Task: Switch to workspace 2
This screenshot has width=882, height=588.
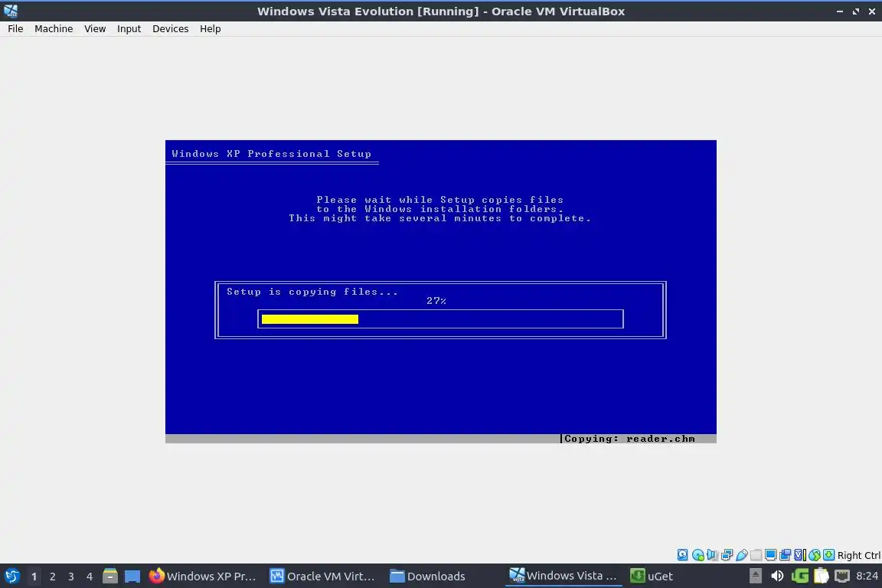Action: tap(52, 577)
